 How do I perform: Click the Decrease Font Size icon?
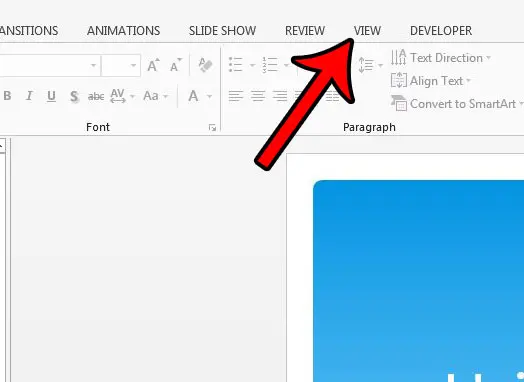click(176, 65)
